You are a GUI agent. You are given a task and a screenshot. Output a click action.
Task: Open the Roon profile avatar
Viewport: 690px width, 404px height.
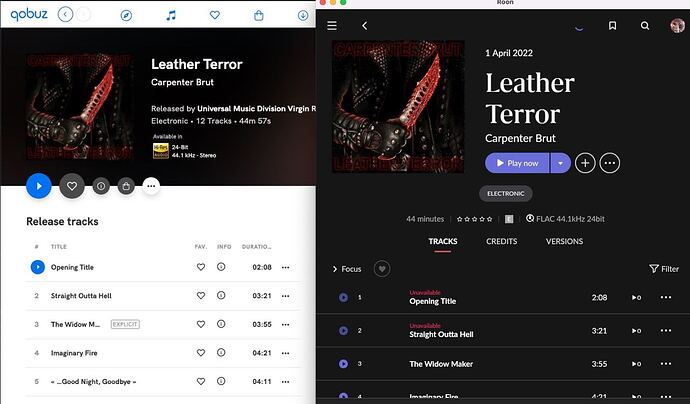[677, 26]
